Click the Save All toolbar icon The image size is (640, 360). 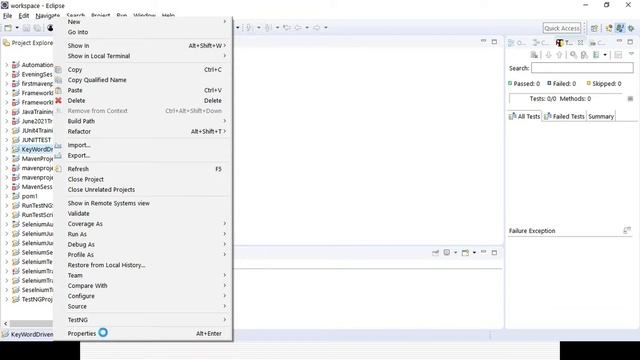click(x=37, y=28)
